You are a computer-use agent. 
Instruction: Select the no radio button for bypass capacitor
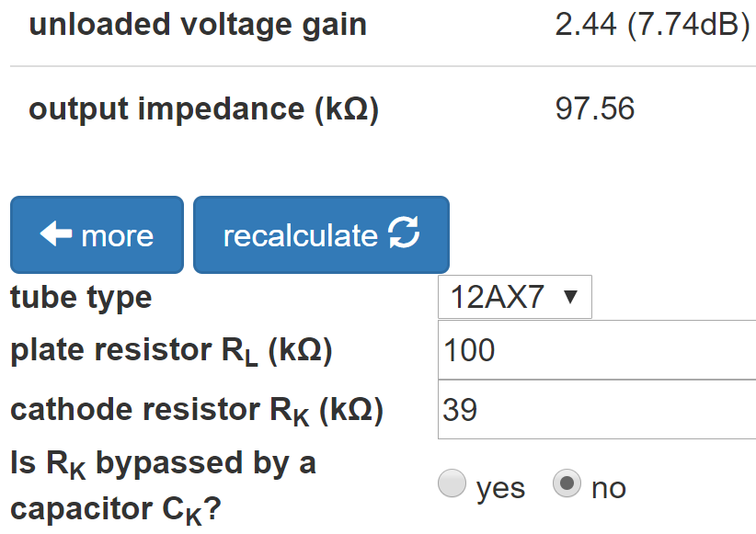coord(567,483)
